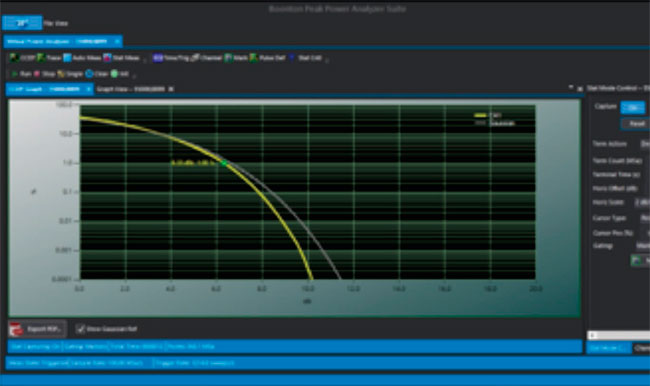The image size is (650, 386).
Task: Open the Term Action dropdown
Action: point(645,144)
